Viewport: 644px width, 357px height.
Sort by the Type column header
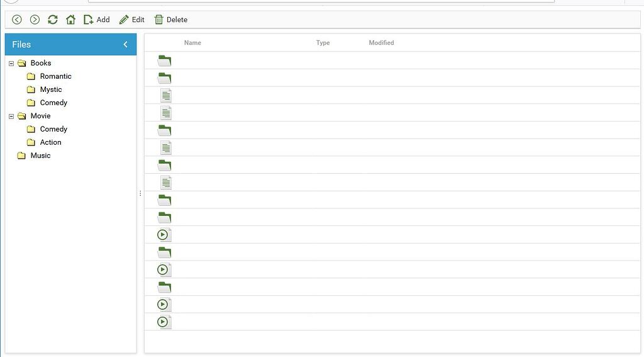[x=323, y=43]
